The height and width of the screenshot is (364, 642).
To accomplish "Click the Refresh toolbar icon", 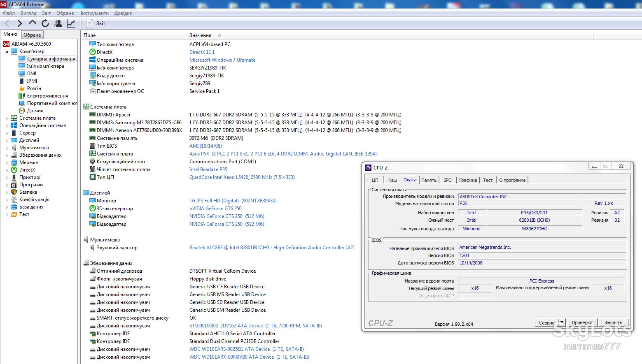I will (45, 23).
